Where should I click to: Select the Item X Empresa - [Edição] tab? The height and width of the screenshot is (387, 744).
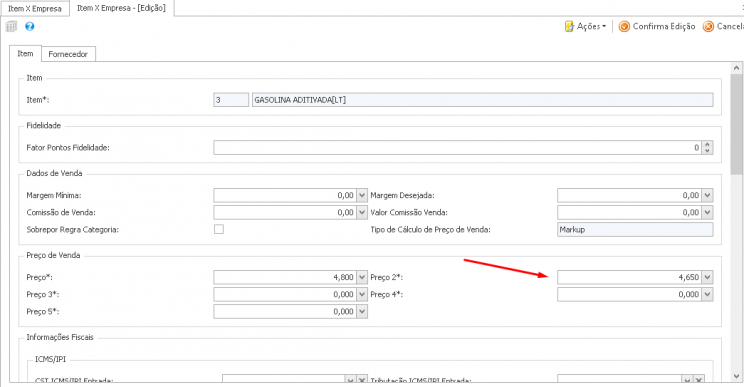[121, 8]
